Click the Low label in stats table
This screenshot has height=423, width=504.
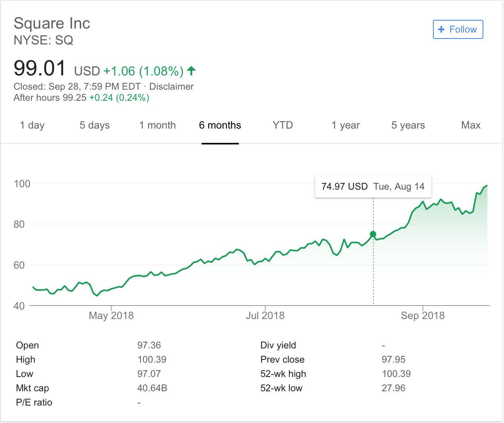[x=25, y=374]
